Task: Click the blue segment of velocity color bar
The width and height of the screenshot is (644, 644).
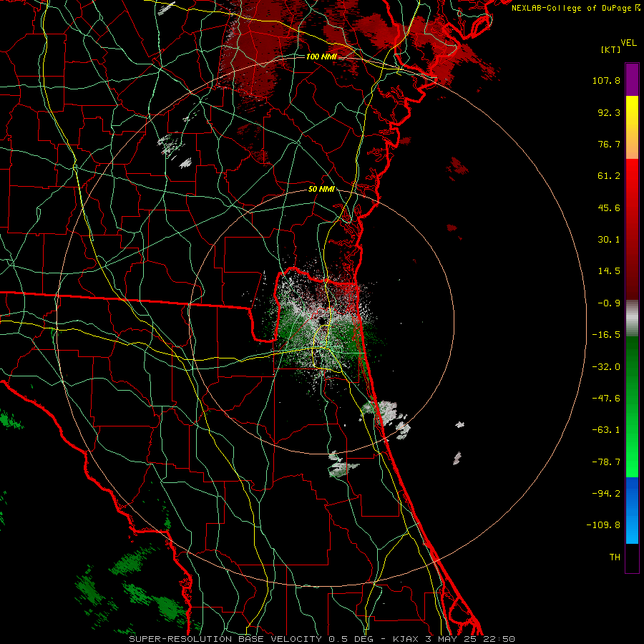Action: (x=632, y=510)
